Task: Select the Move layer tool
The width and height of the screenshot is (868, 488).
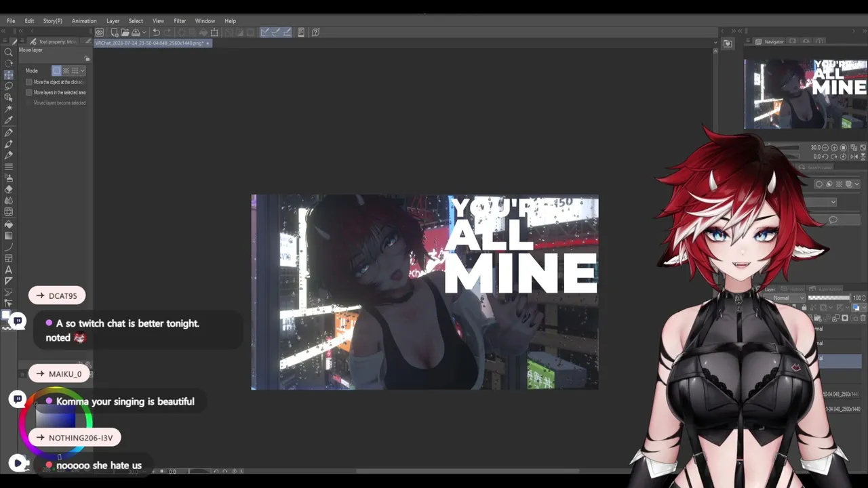Action: [9, 75]
